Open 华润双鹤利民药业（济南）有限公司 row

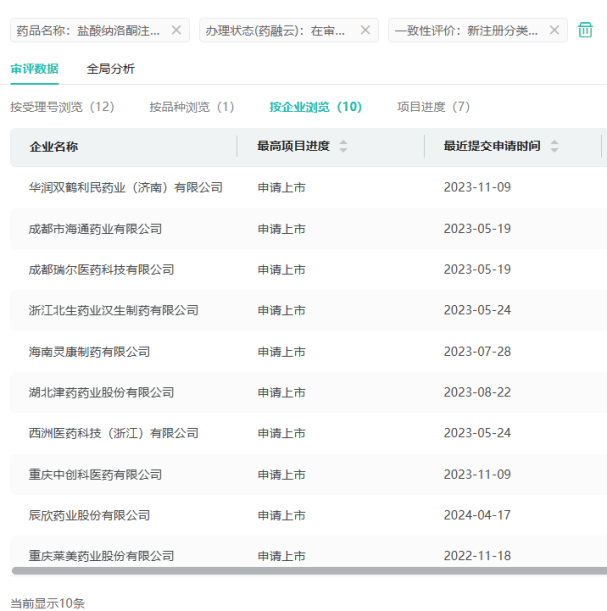pos(125,187)
